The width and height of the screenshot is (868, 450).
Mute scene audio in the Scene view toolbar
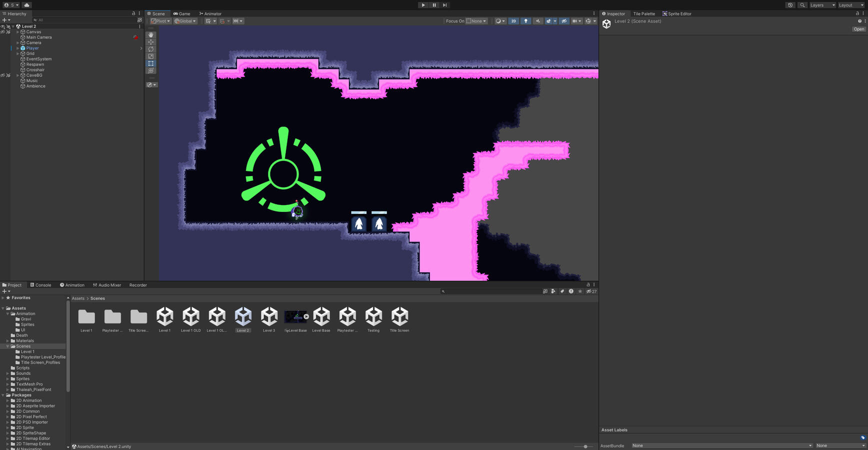pyautogui.click(x=537, y=21)
